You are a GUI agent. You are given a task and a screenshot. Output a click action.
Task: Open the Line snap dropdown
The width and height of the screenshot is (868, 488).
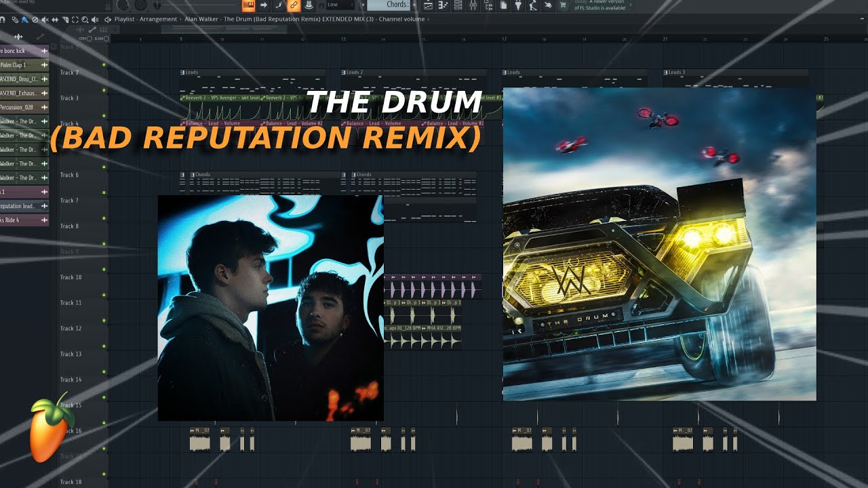(x=340, y=5)
